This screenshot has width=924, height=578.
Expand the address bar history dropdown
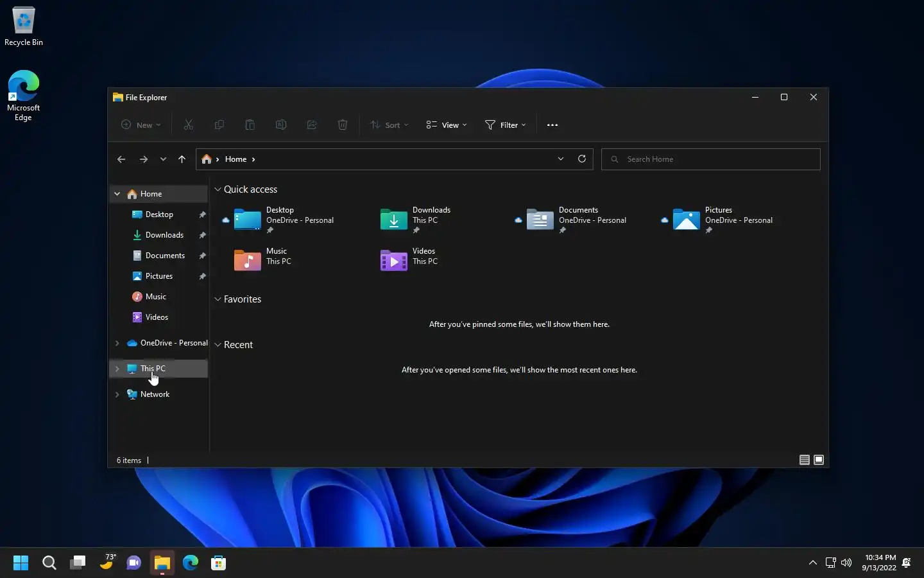(561, 159)
